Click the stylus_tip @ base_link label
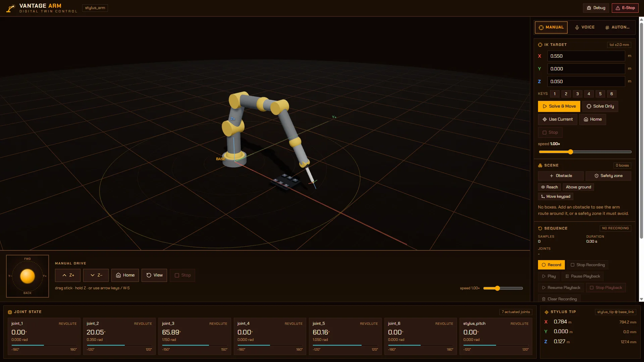Viewport: 644px width, 362px height. click(615, 312)
